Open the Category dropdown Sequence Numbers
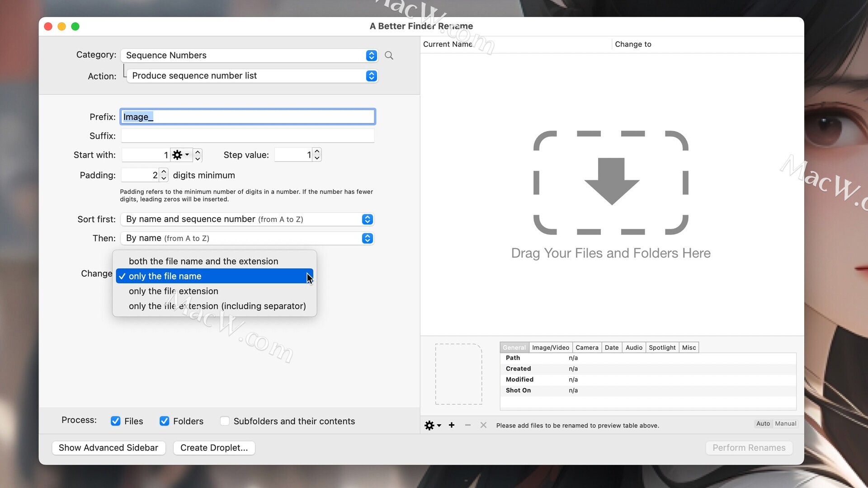Image resolution: width=868 pixels, height=488 pixels. pyautogui.click(x=249, y=56)
